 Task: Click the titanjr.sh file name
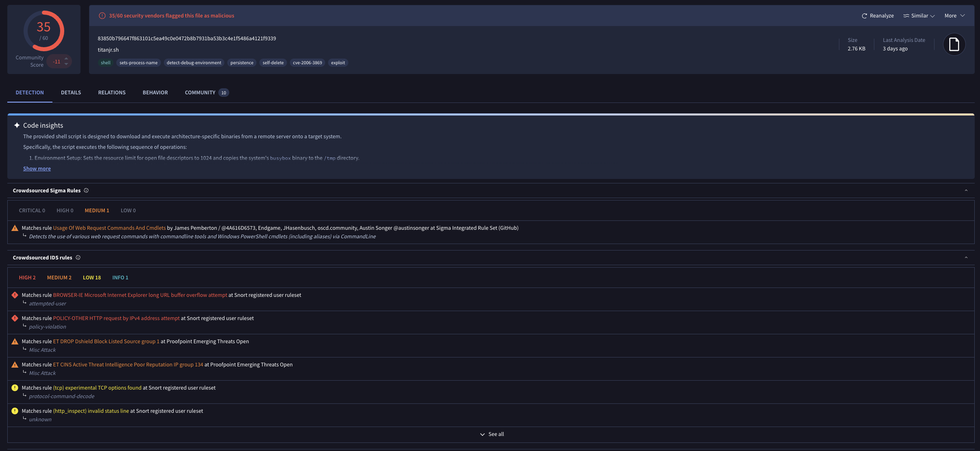click(x=108, y=50)
